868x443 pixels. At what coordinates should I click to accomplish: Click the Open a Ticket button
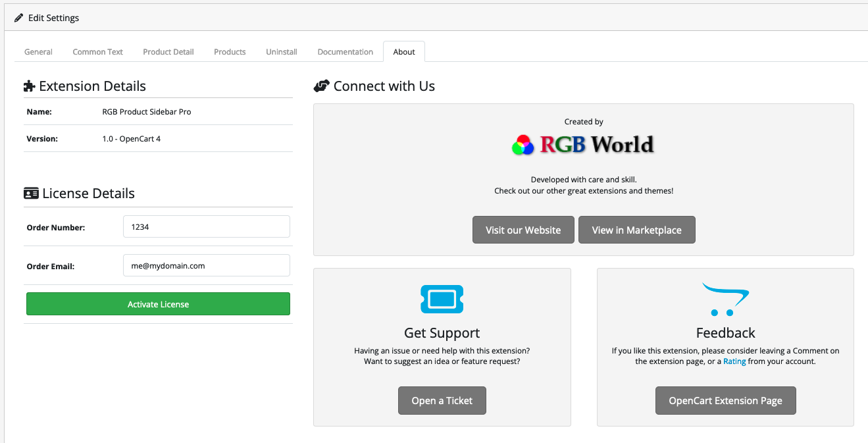[x=442, y=400]
